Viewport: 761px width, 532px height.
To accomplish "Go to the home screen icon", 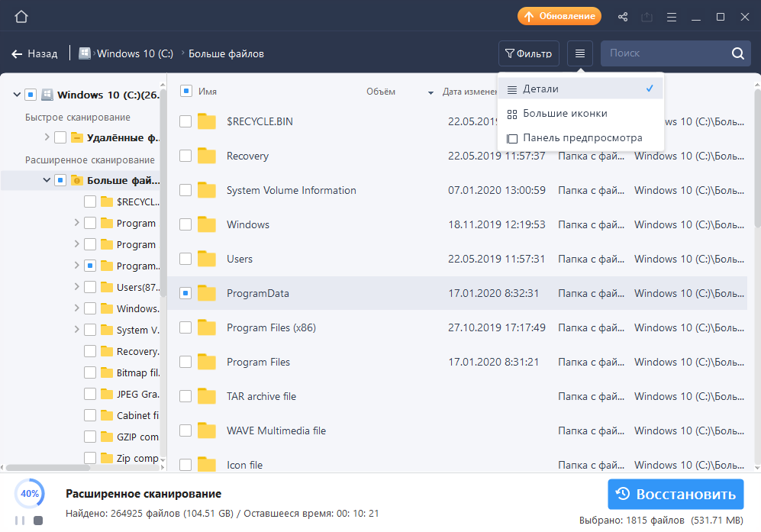I will (21, 17).
